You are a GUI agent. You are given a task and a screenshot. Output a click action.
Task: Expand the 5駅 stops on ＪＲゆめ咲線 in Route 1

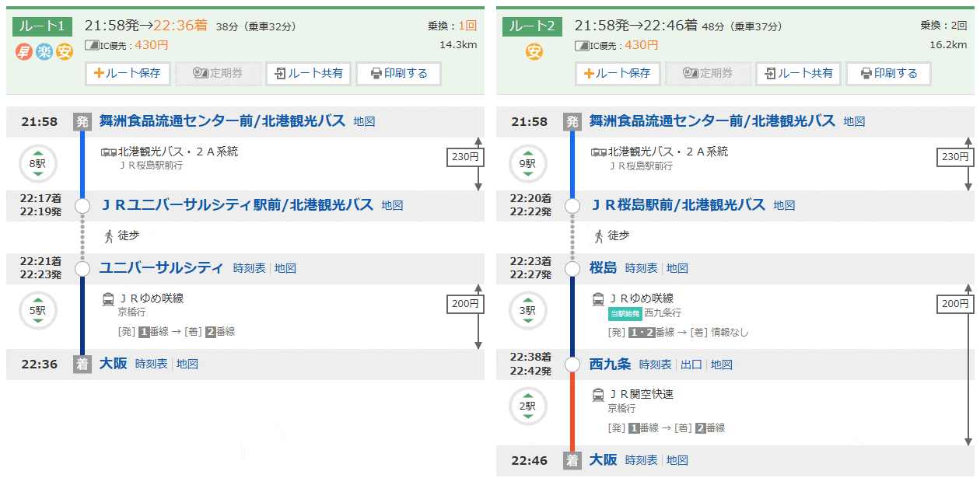tap(37, 311)
